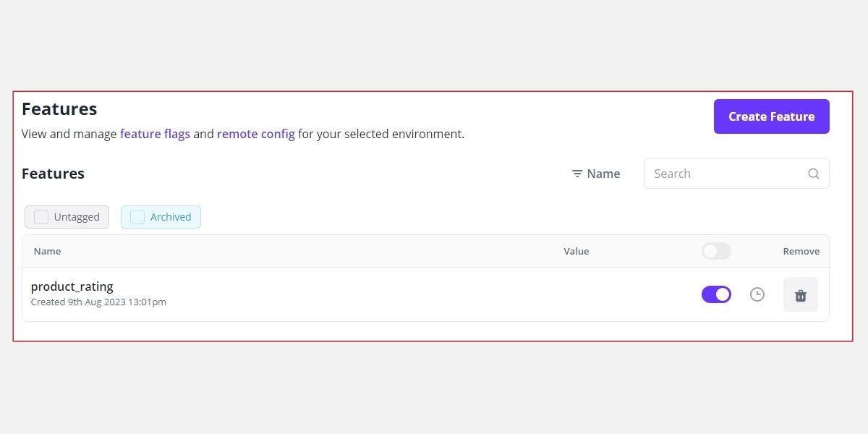Check the Archived filter checkbox
The height and width of the screenshot is (434, 868).
pos(137,216)
